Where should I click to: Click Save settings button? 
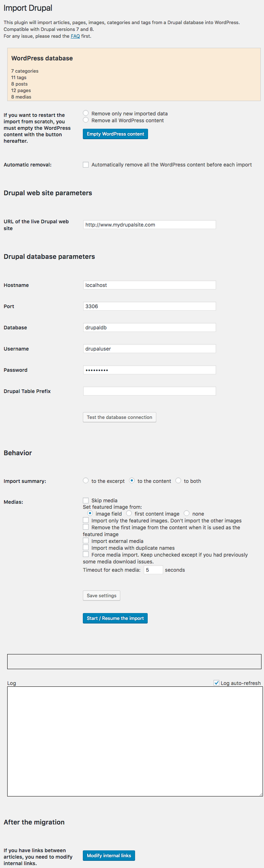[102, 596]
